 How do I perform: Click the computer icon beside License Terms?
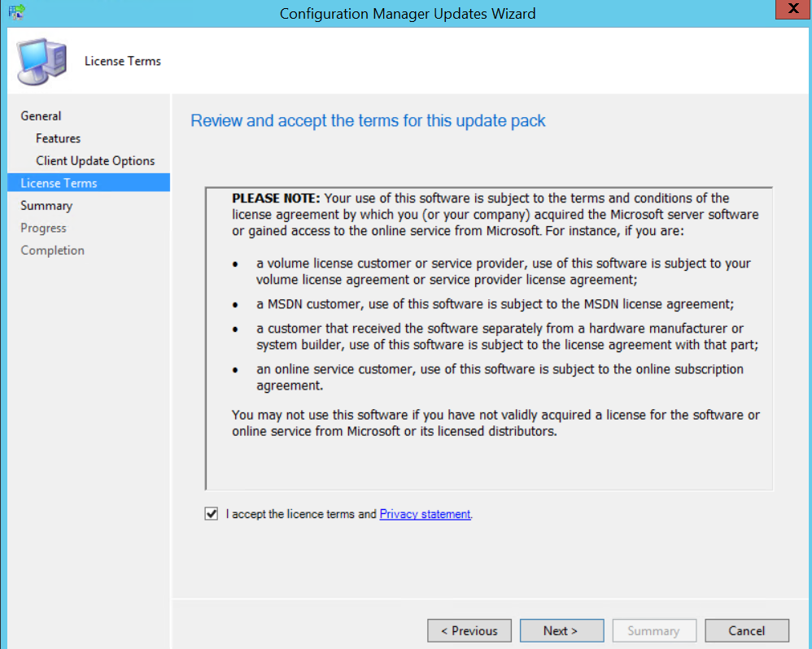point(43,62)
